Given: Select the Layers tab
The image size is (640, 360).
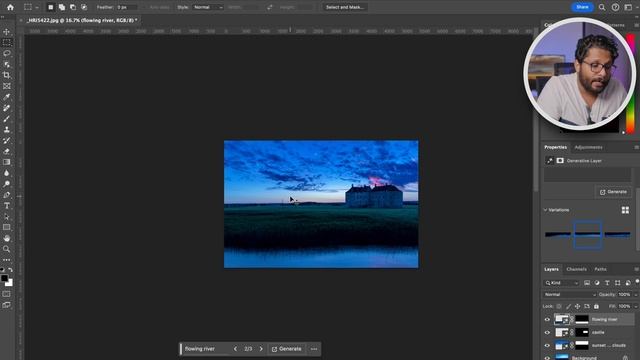Looking at the screenshot, I should point(551,269).
